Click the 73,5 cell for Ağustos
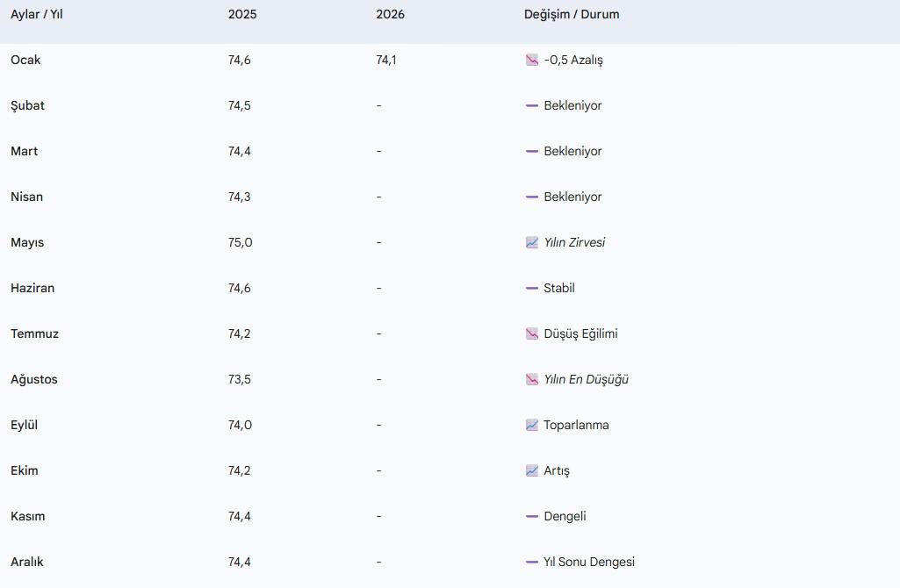The height and width of the screenshot is (588, 900). 240,380
